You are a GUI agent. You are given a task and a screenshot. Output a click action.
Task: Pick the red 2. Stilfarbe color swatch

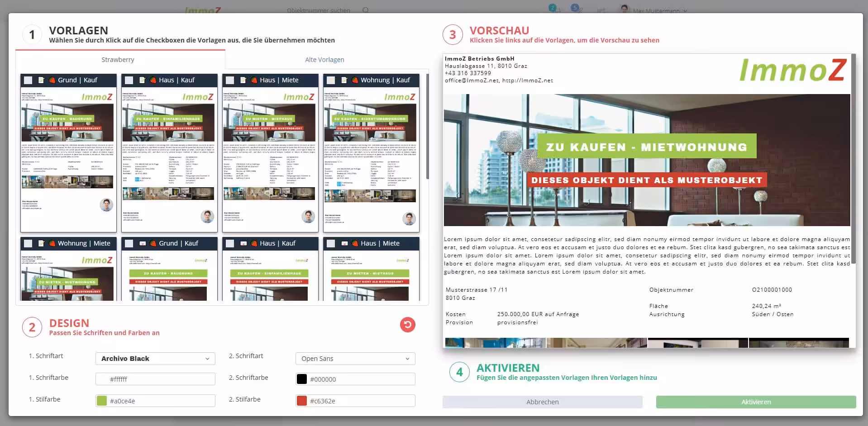(x=302, y=401)
